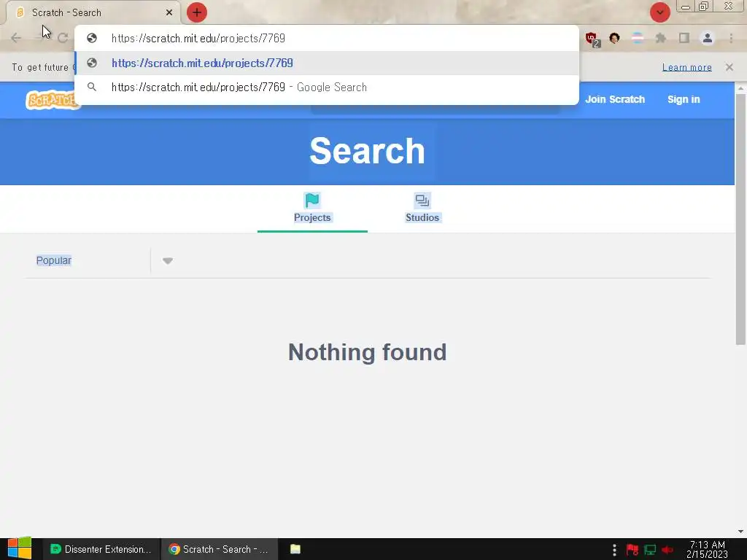Click the Scratch - Search Chrome taskbar button
Screen dimensions: 747x560
click(219, 549)
